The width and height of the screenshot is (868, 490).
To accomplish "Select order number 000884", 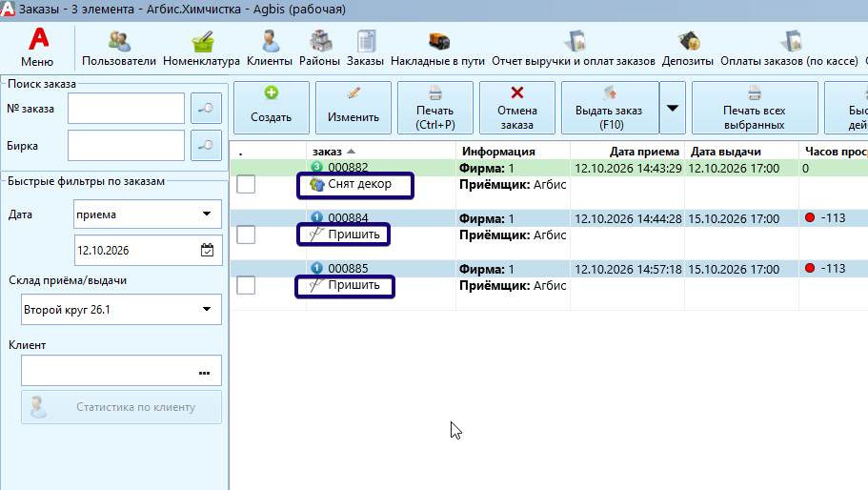I will tap(348, 218).
